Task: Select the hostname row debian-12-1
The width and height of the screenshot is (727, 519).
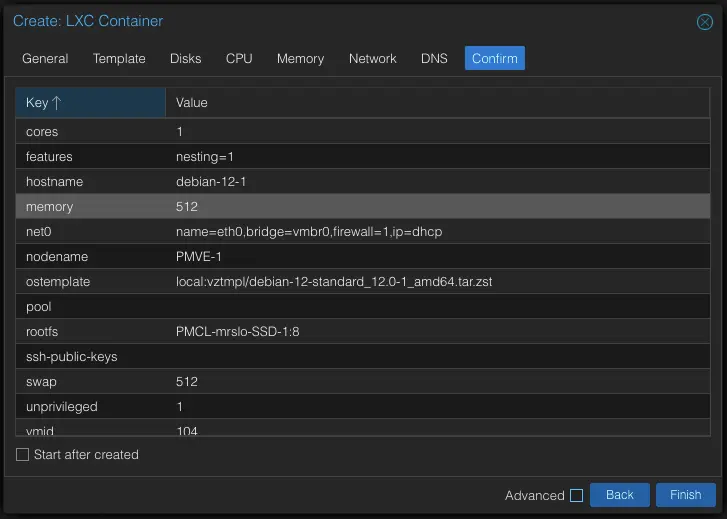Action: 209,182
